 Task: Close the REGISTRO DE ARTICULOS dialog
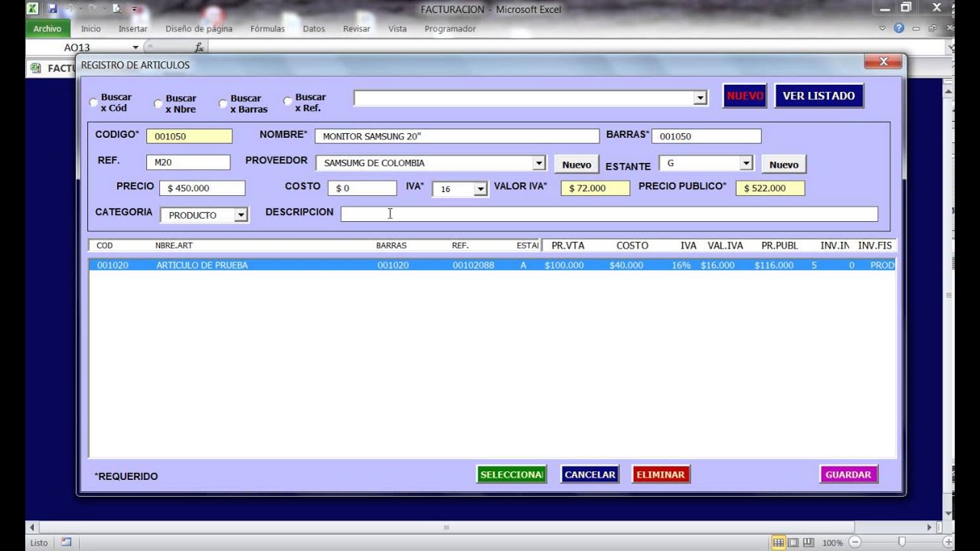click(x=884, y=62)
